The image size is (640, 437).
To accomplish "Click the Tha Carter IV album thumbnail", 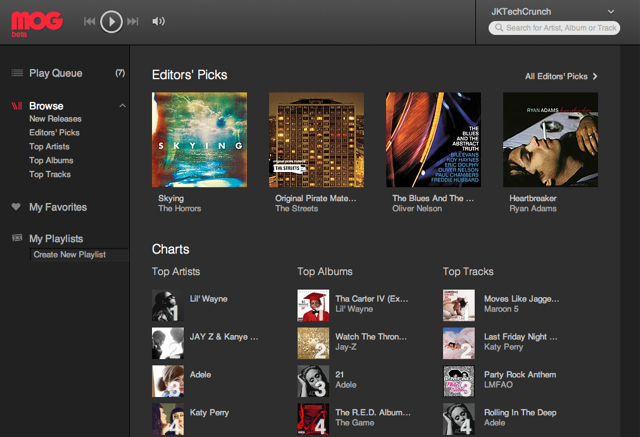I will coord(313,305).
